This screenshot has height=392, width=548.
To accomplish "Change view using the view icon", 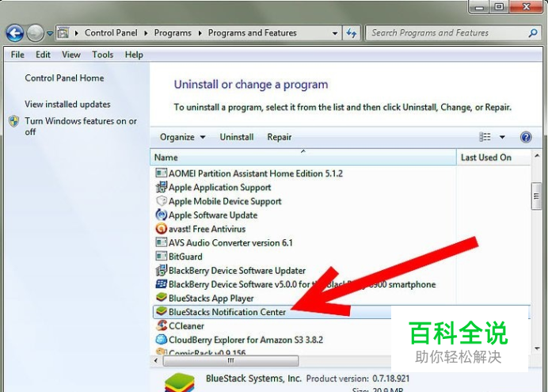I will pos(485,137).
